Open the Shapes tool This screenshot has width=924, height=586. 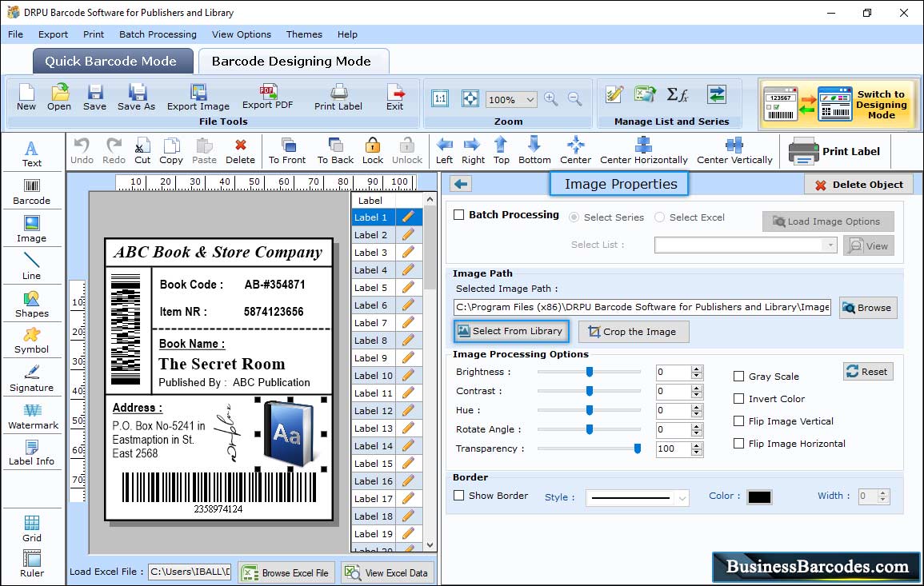pos(32,305)
